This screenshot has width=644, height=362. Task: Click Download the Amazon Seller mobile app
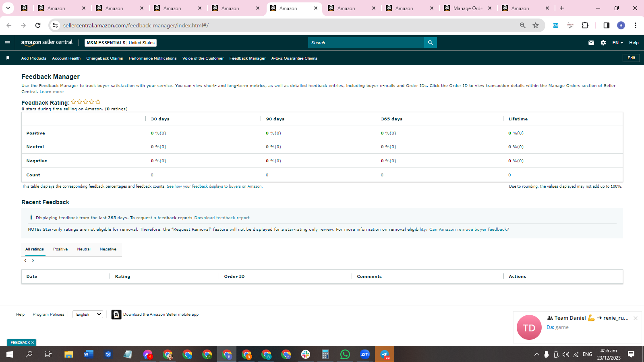[x=161, y=314]
